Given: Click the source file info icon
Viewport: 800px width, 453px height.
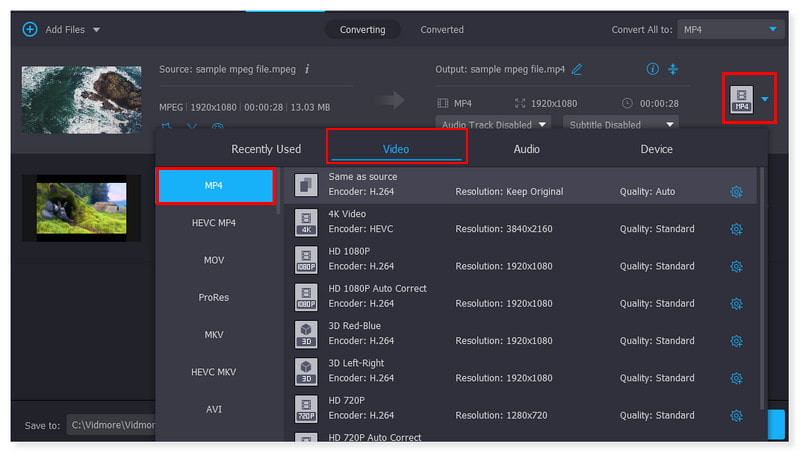Looking at the screenshot, I should click(307, 69).
